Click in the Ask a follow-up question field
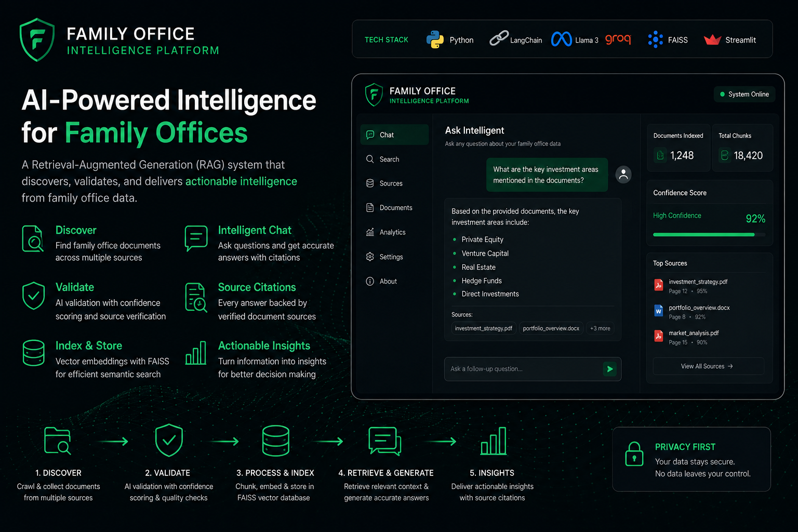The height and width of the screenshot is (532, 798). [533, 369]
